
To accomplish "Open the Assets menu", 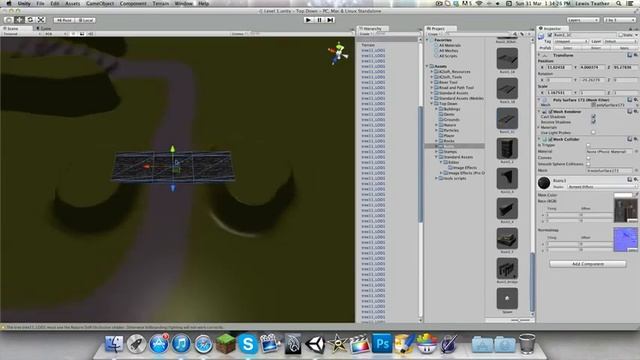I will pyautogui.click(x=73, y=3).
